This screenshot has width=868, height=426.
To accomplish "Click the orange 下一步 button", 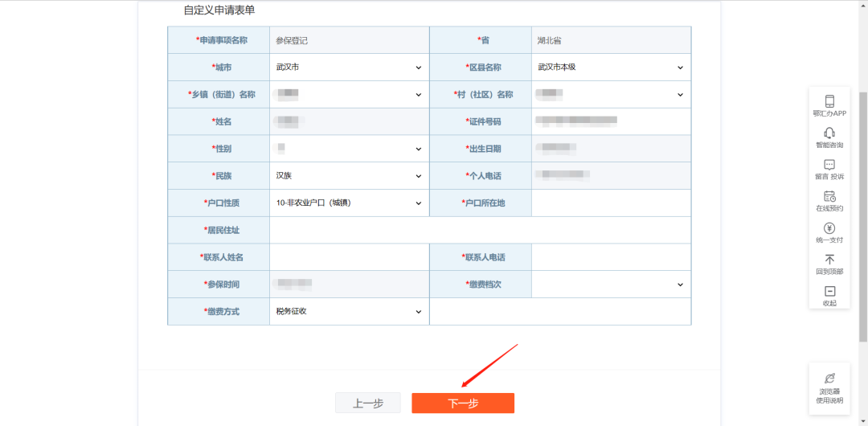I will tap(463, 403).
